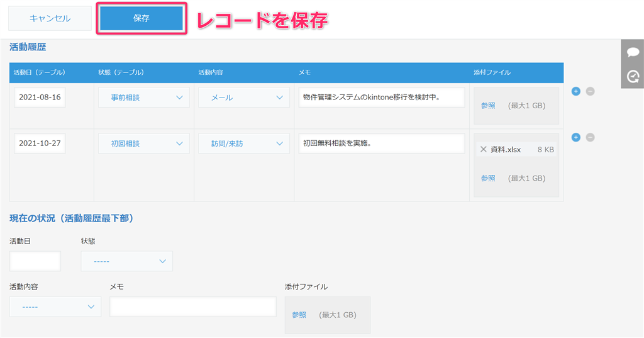Click the キャンセル button
Screen dimensions: 644x338
click(x=50, y=18)
